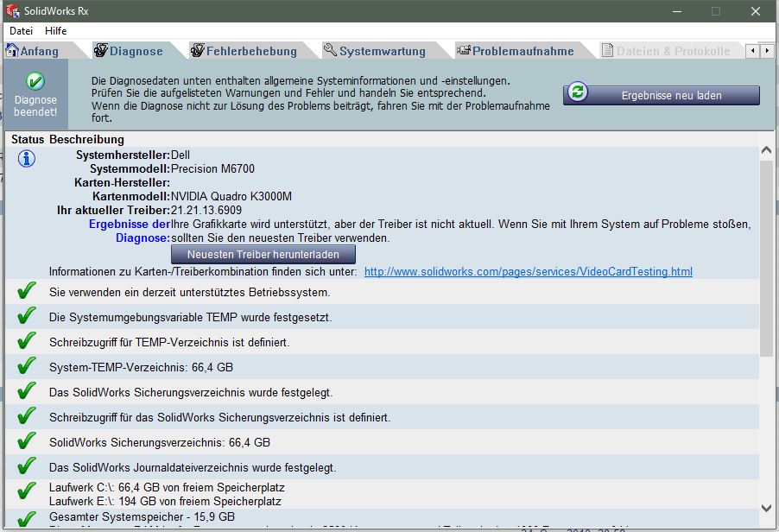Click checkmark beside System-TEMP-Verzeichnis: 66,4 GB

click(26, 365)
